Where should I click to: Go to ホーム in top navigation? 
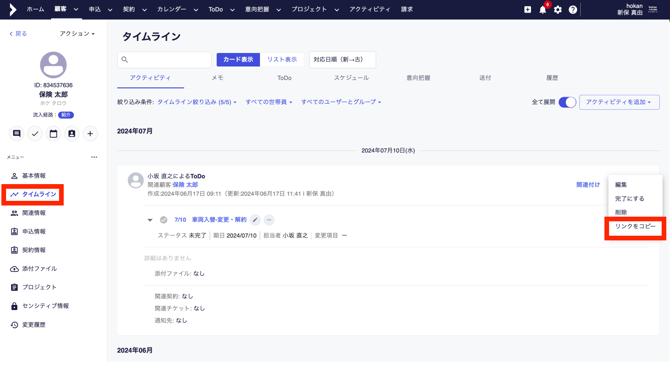pos(35,9)
